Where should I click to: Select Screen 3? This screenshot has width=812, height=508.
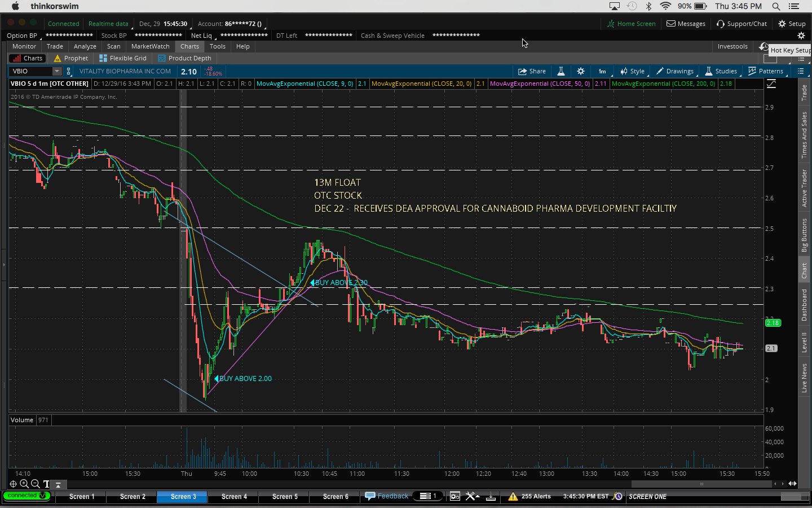coord(183,497)
